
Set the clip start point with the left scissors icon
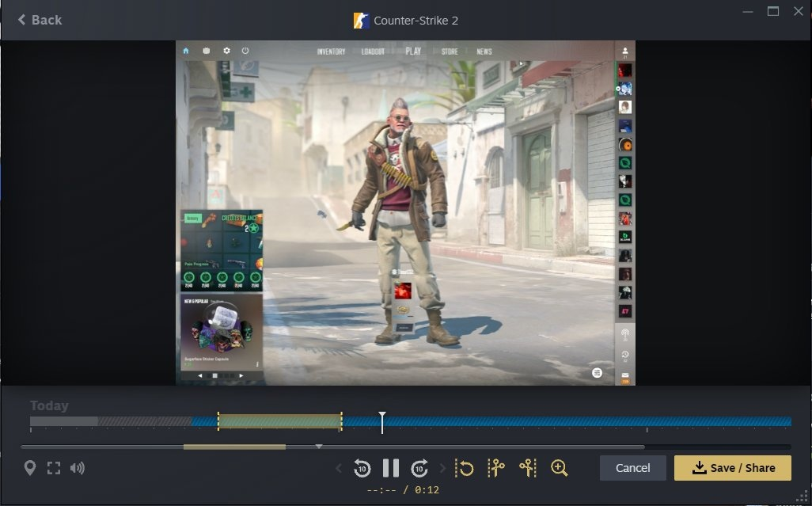click(x=496, y=468)
